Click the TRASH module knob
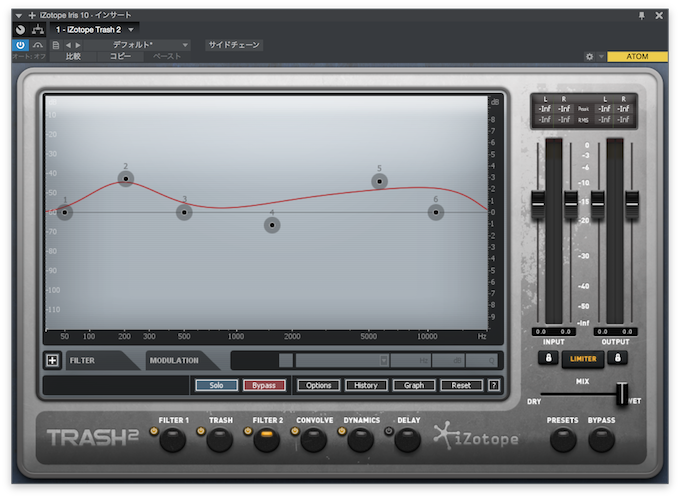The image size is (680, 498). click(x=220, y=440)
